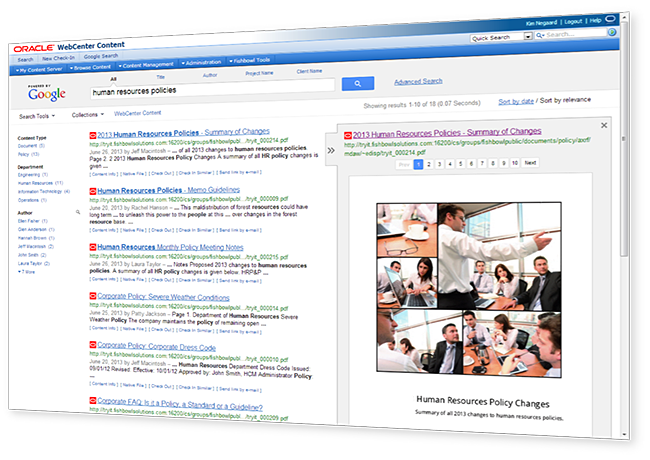Go to preview page 10
Image resolution: width=650 pixels, height=460 pixels.
[514, 163]
